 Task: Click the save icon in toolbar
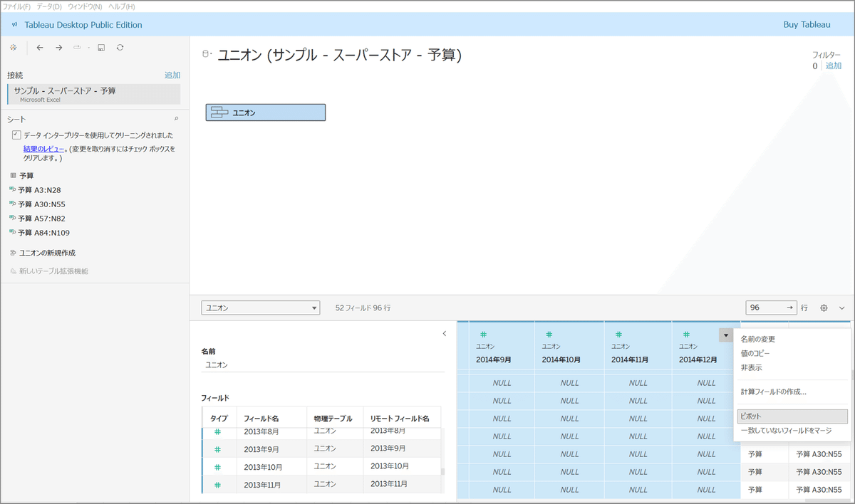pyautogui.click(x=101, y=48)
